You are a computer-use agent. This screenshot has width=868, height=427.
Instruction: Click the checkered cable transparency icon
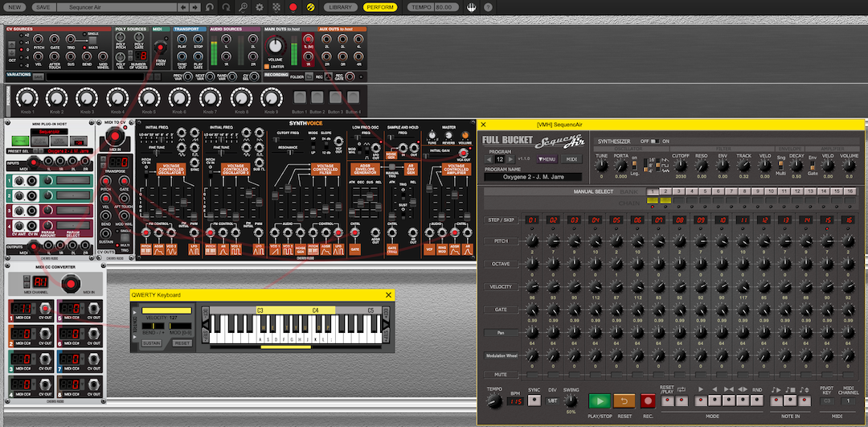click(x=276, y=7)
